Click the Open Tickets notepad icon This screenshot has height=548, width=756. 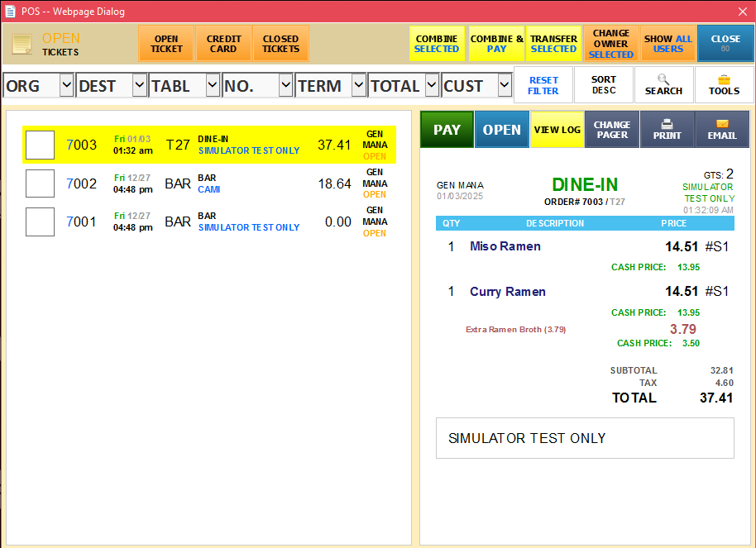coord(22,44)
